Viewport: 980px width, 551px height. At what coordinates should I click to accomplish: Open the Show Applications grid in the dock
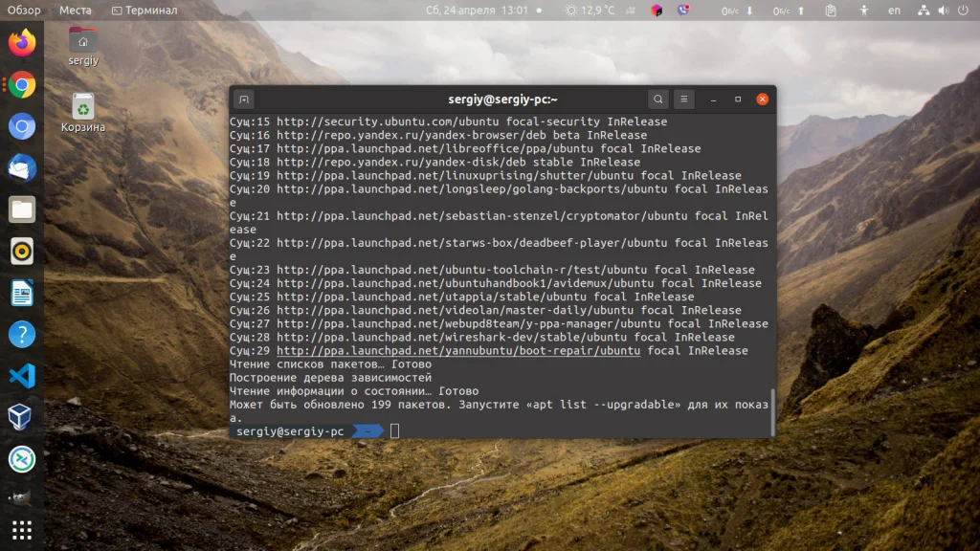21,530
